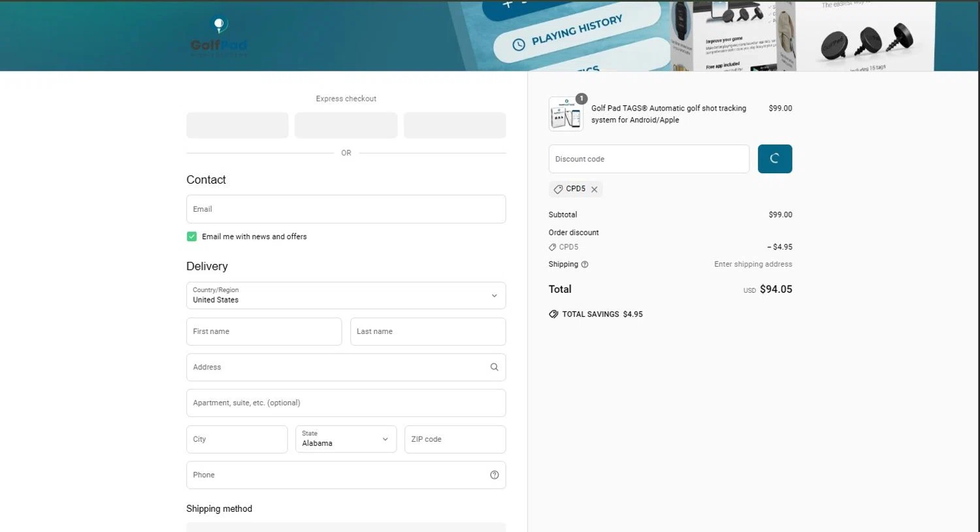Click the Address search magnifier icon

point(494,367)
